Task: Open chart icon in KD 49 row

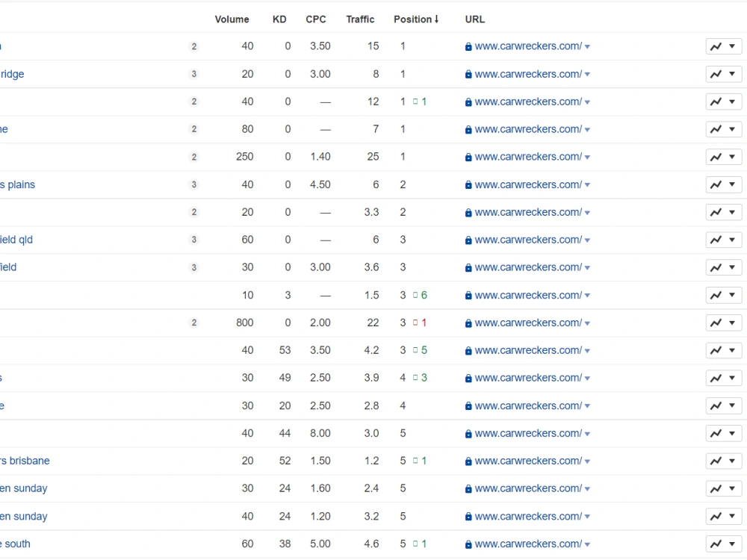Action: click(x=716, y=378)
